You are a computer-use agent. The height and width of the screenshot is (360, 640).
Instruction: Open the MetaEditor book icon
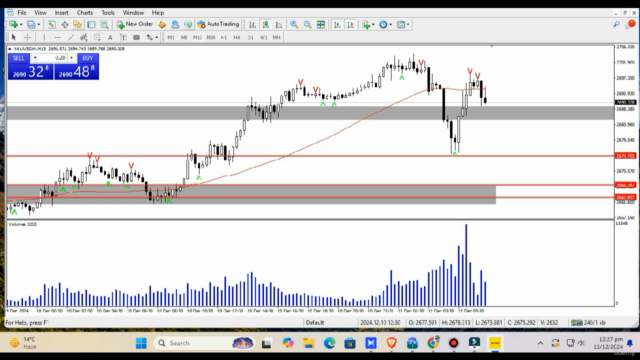pos(162,24)
